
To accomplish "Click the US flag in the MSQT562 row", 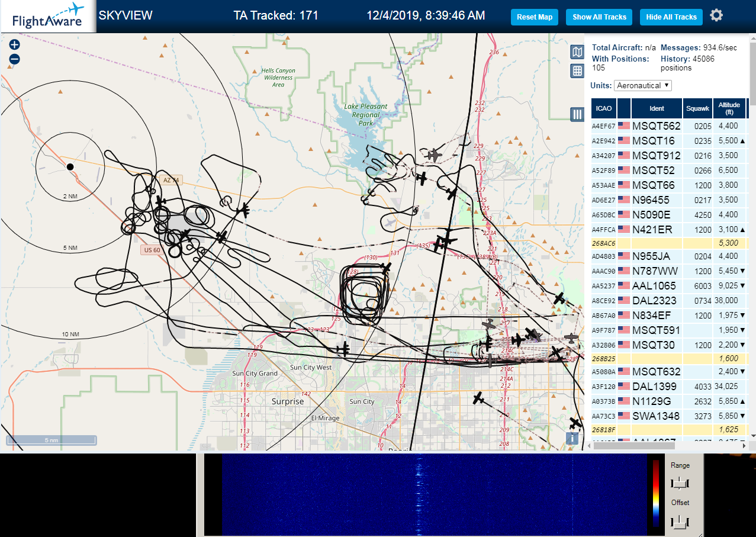I will pos(624,126).
